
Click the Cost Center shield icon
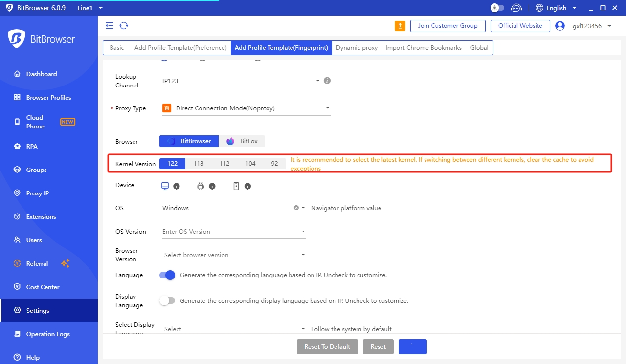pyautogui.click(x=17, y=287)
